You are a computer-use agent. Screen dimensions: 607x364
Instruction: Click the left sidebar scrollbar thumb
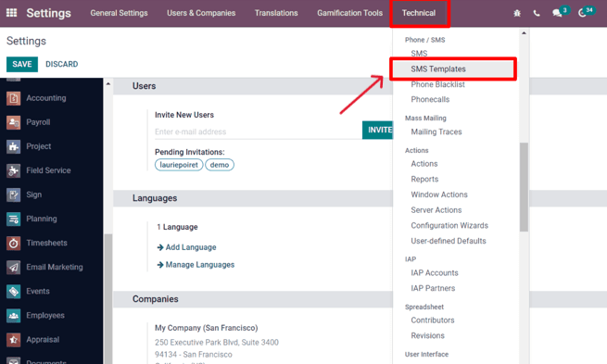pyautogui.click(x=108, y=298)
